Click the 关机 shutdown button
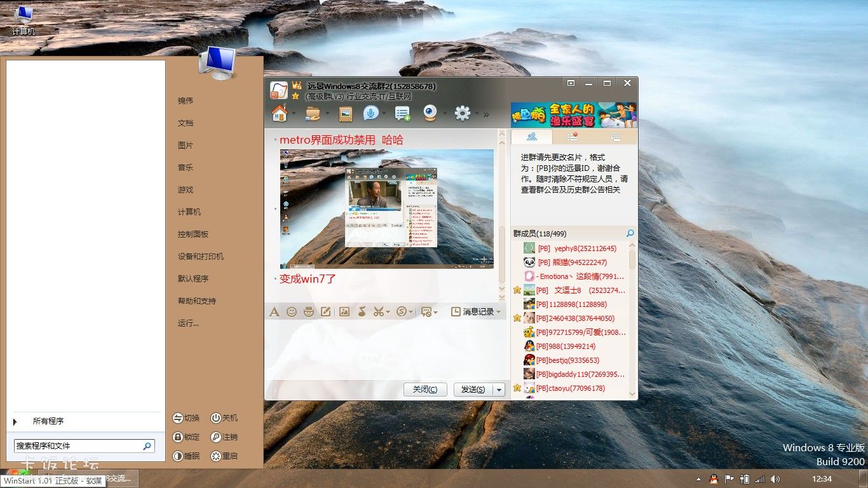Screen dimensions: 868x488 [x=224, y=418]
